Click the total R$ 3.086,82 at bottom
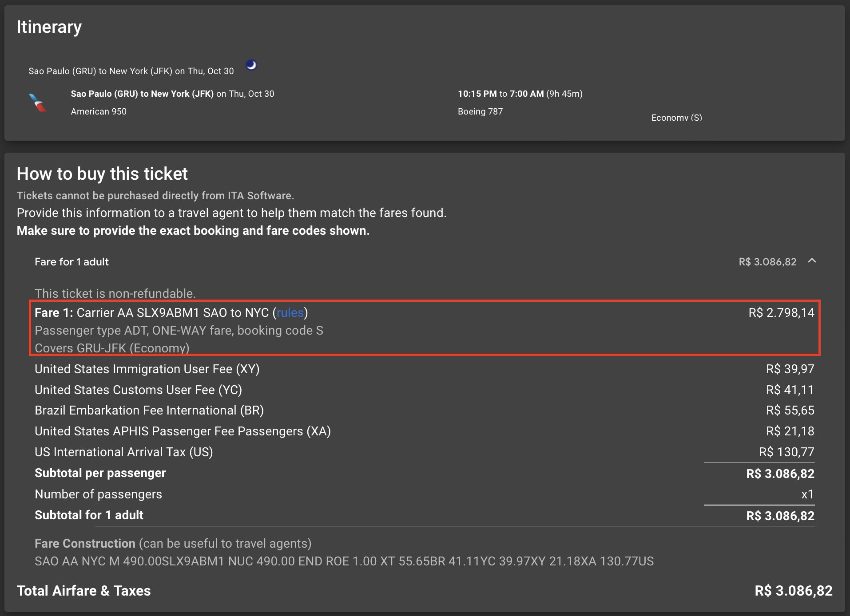 click(x=794, y=591)
